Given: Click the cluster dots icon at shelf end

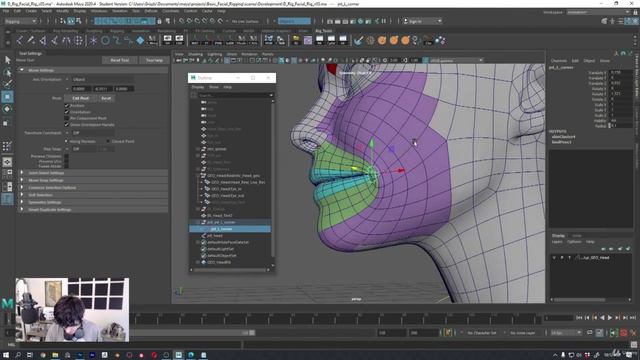Looking at the screenshot, I should click(x=440, y=40).
